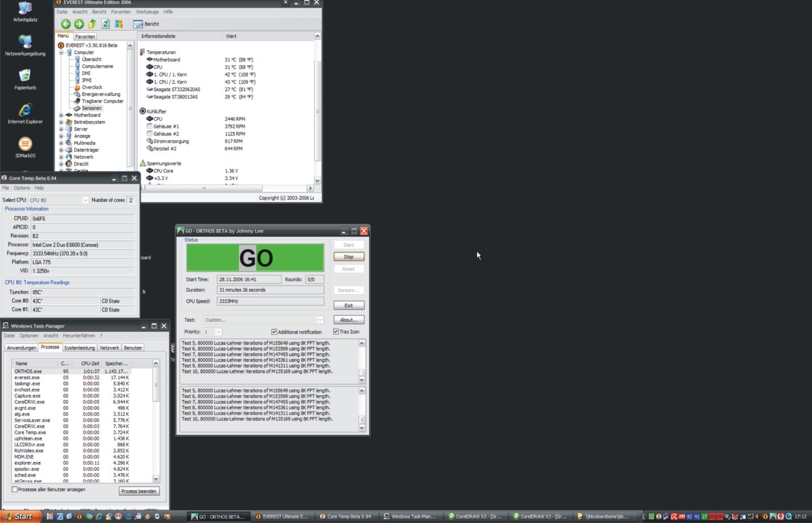Select everest.exe process row
The width and height of the screenshot is (812, 523).
coord(72,377)
